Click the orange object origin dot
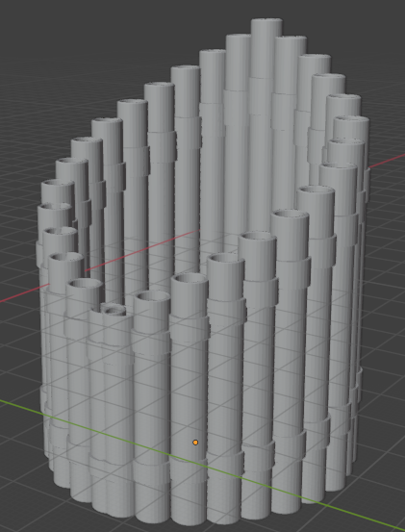 (x=195, y=443)
